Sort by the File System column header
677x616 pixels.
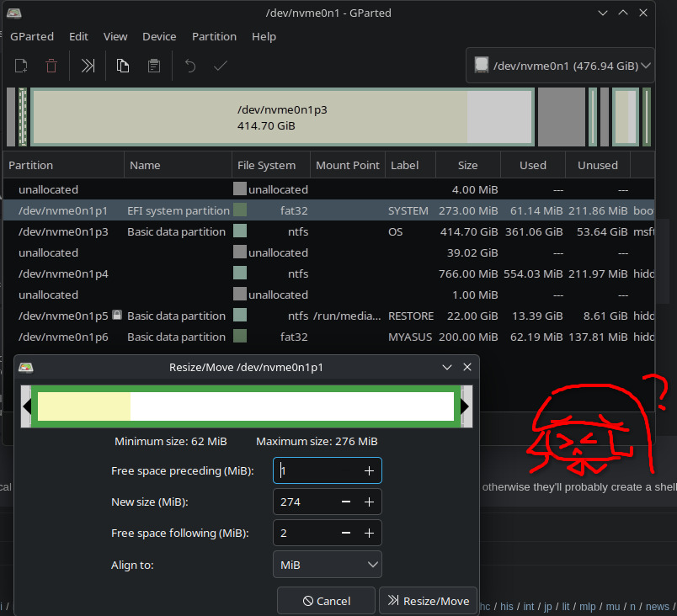click(x=270, y=165)
